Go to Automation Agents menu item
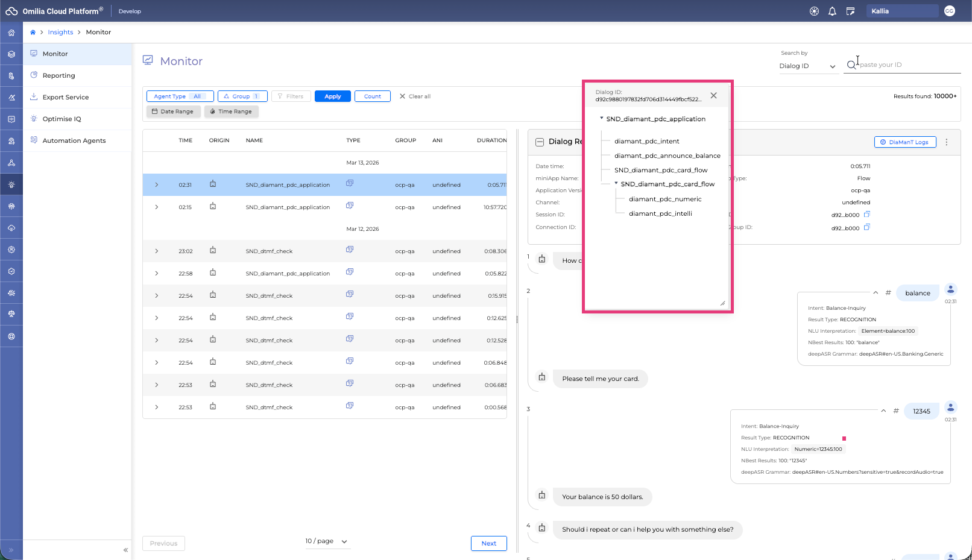 tap(74, 141)
